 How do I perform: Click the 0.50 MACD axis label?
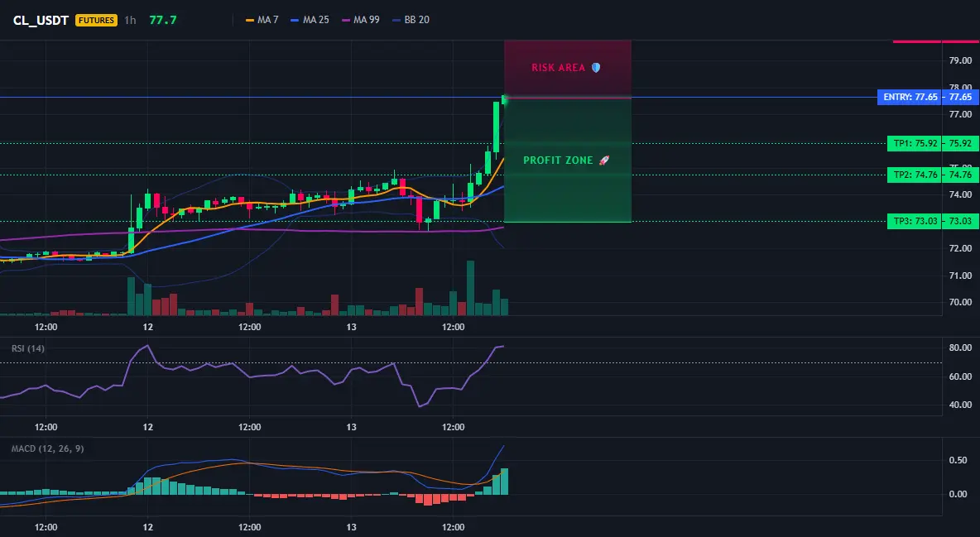click(958, 461)
